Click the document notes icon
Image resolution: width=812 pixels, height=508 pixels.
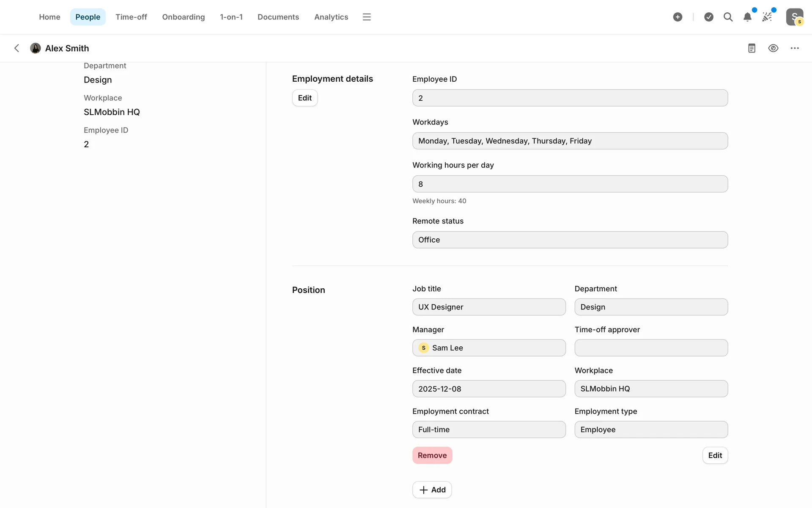point(752,48)
